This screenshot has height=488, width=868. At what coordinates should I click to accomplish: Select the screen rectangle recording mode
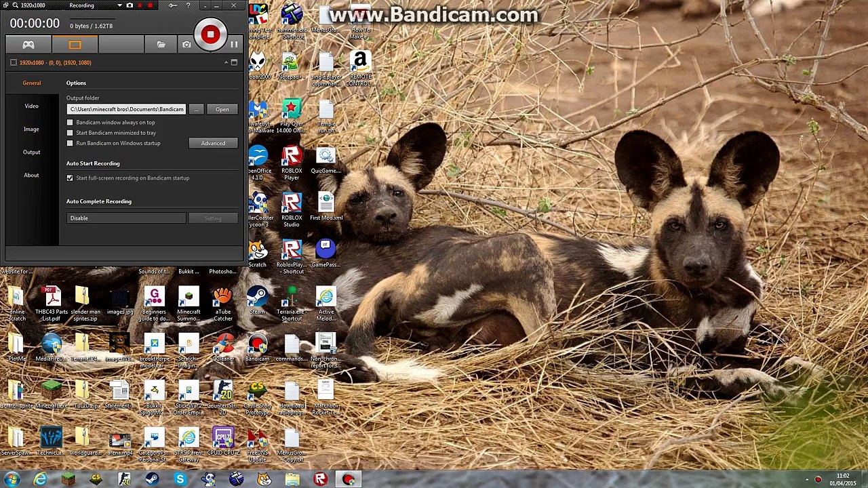(75, 45)
